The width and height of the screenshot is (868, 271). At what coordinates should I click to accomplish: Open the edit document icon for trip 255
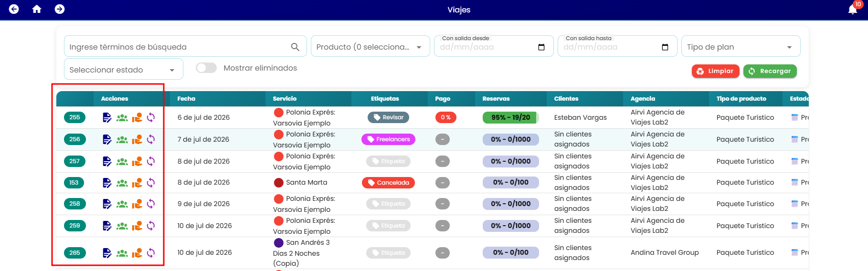[x=107, y=117]
